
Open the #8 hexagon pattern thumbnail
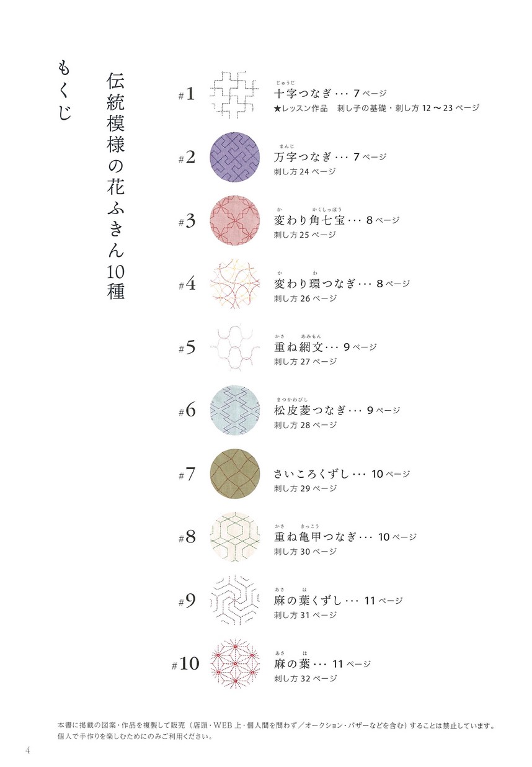234,537
